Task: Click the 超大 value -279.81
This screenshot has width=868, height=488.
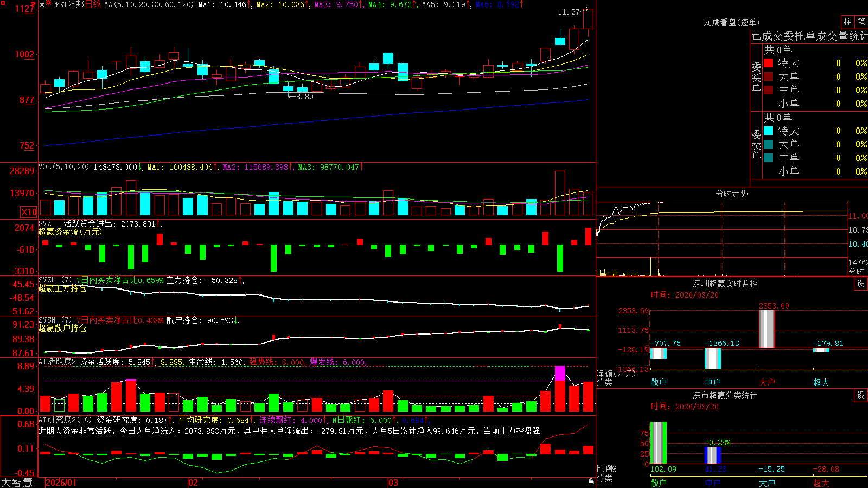Action: (828, 343)
